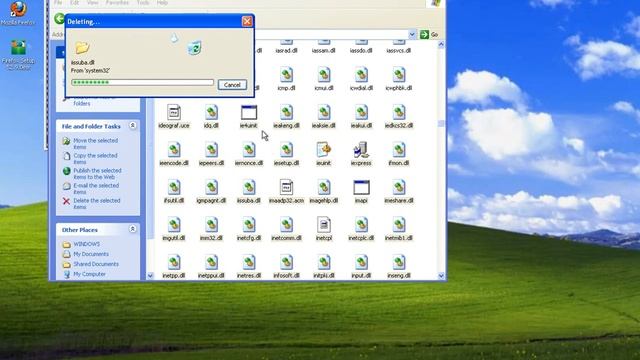Select the inetcfg.dll file icon
The image size is (640, 360).
coord(249,224)
